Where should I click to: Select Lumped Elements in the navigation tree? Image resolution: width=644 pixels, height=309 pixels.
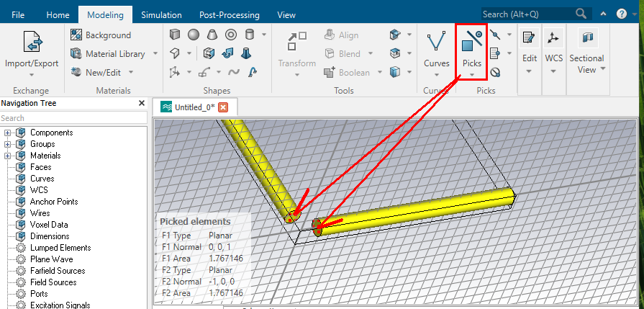tap(60, 248)
